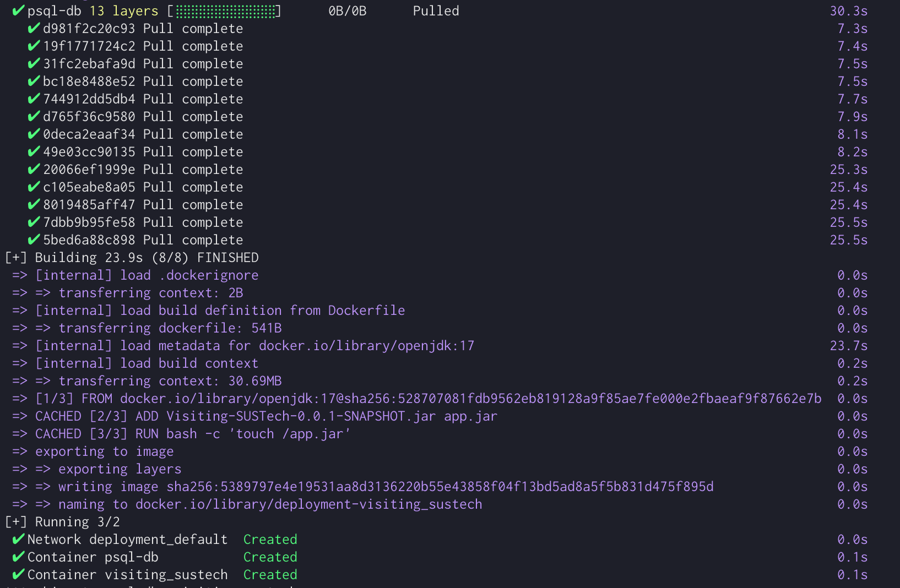Click the checkmark next to layer d981f2c20c93
The height and width of the screenshot is (588, 900).
[x=34, y=29]
